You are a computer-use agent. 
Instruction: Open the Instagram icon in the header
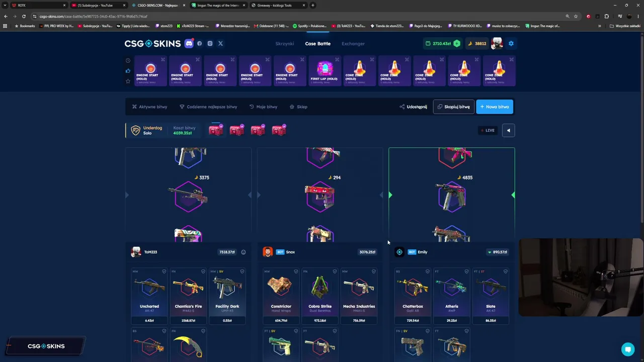(210, 44)
